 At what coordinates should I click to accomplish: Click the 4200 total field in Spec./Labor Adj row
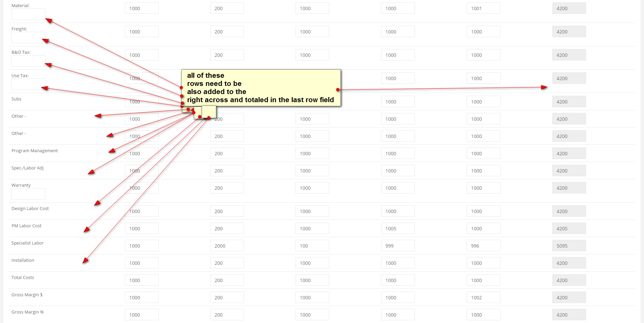(x=569, y=171)
